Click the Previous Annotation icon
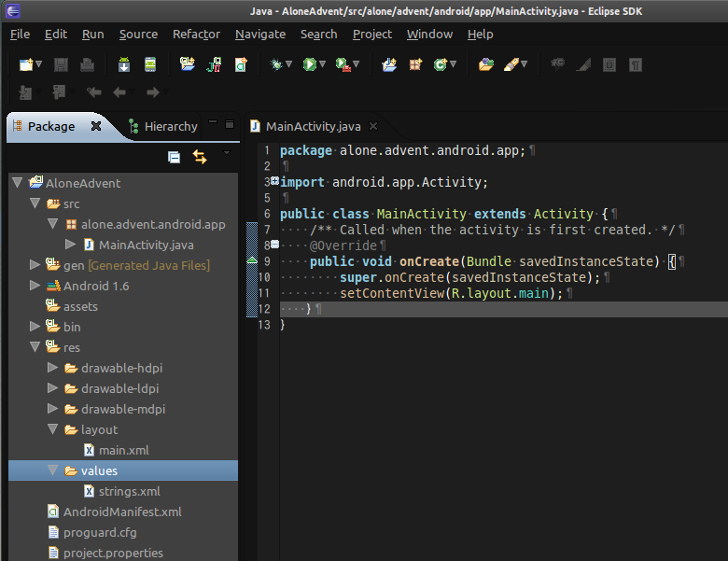 coord(59,92)
